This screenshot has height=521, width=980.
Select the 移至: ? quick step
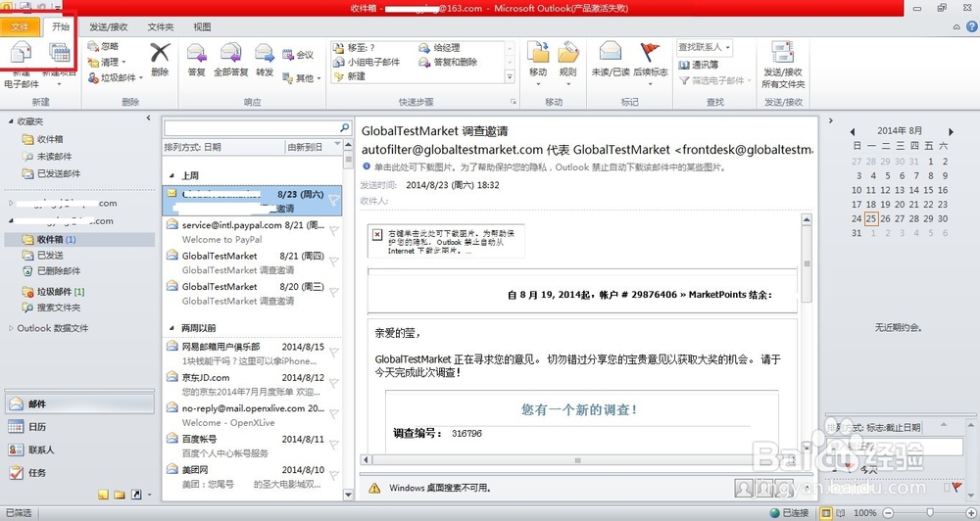tap(354, 47)
